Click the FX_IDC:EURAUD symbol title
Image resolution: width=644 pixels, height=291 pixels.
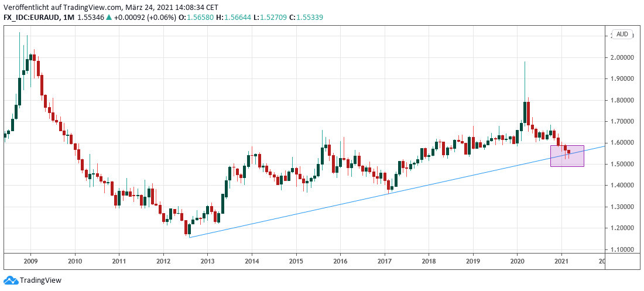point(30,17)
